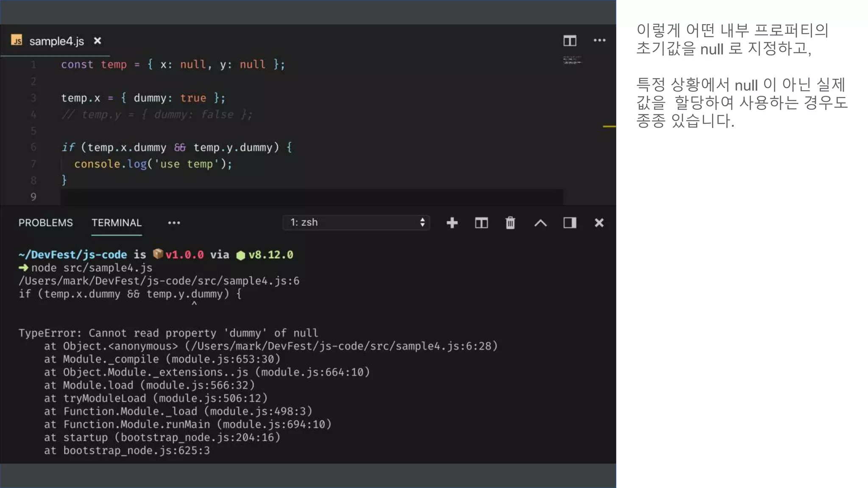Click the split editor icon
Viewport: 868px width, 488px height.
570,41
